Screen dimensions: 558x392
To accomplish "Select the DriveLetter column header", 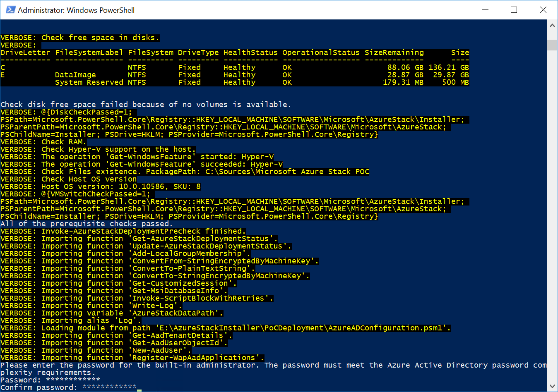I will pos(25,53).
